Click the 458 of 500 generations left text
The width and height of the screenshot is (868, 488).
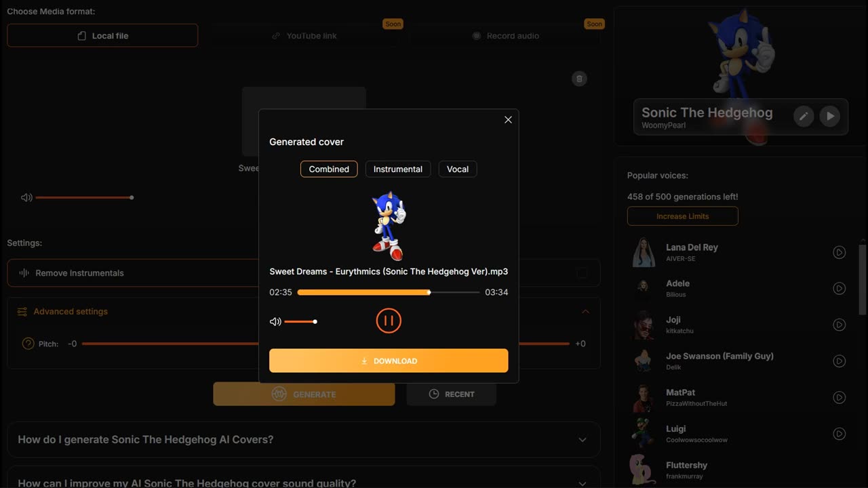[683, 197]
